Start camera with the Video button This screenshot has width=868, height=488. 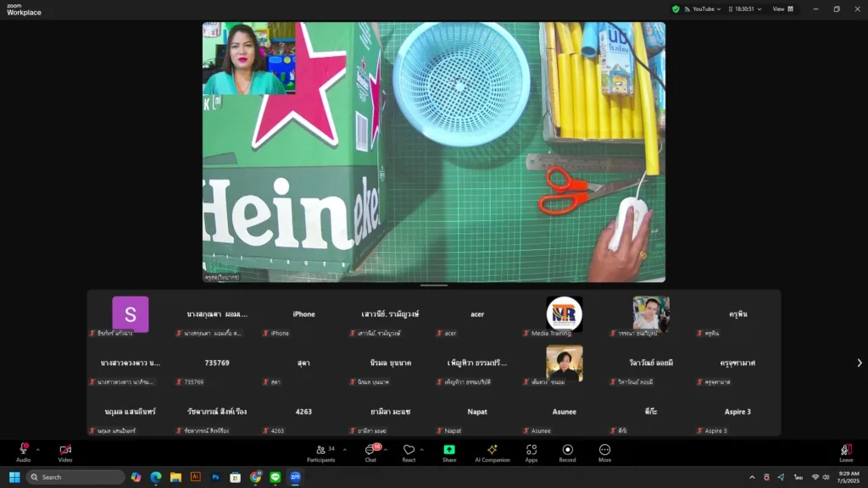65,450
